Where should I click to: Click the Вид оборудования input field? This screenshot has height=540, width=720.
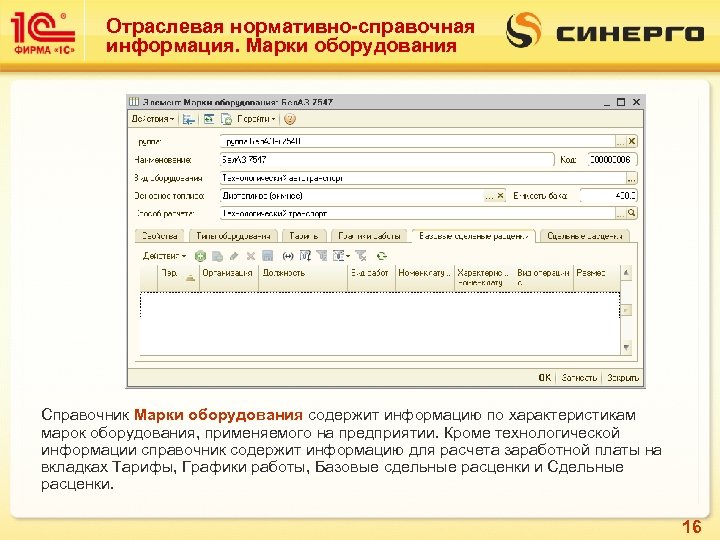click(423, 178)
